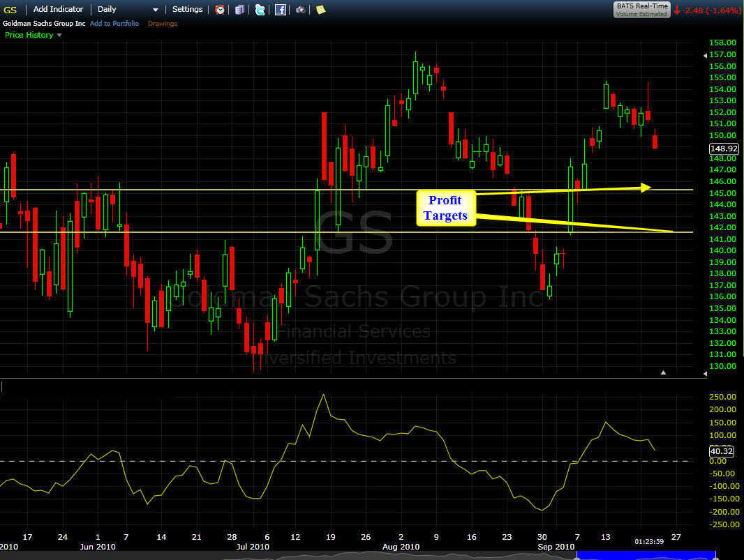Image resolution: width=744 pixels, height=560 pixels.
Task: Click the small left arrow beside 130.00
Action: [705, 374]
